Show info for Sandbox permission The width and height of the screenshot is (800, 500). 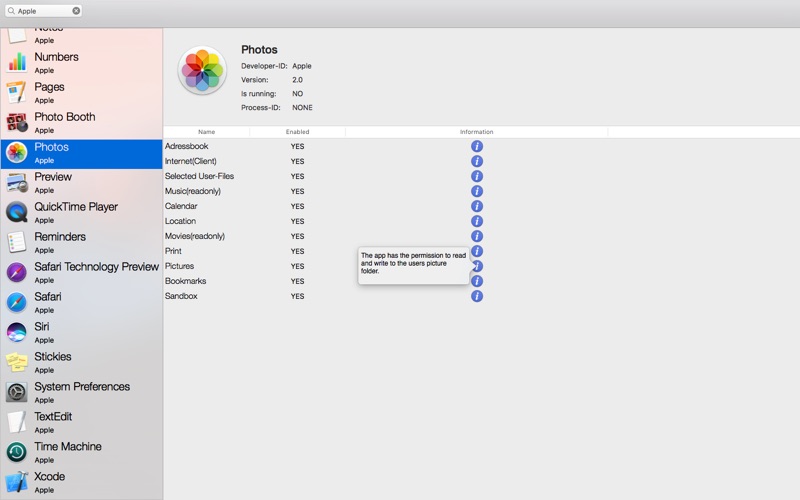coord(477,296)
